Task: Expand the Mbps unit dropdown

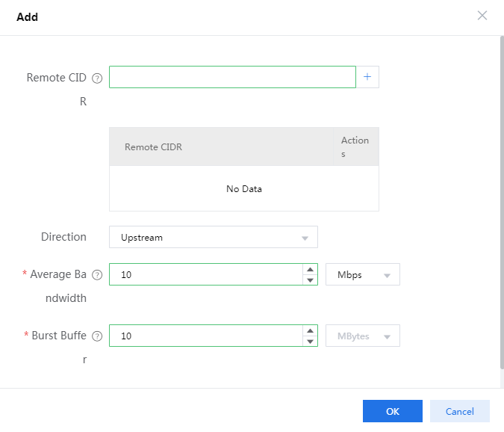Action: (363, 275)
